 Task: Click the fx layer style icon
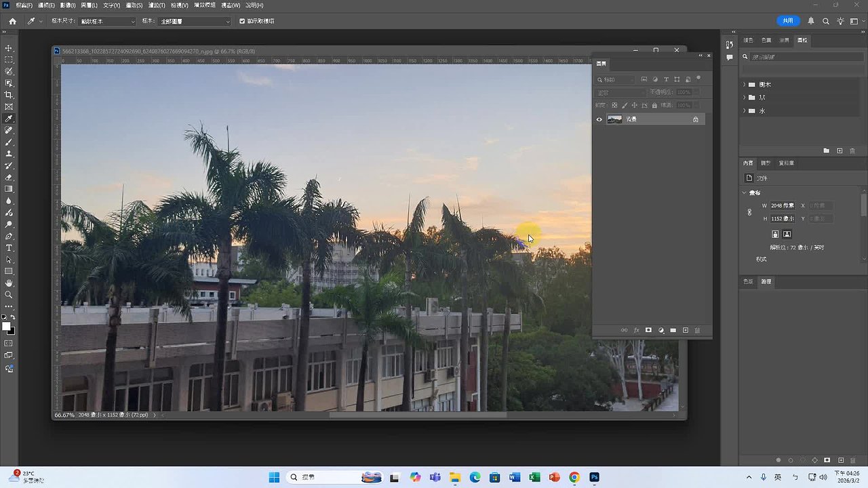(x=636, y=330)
